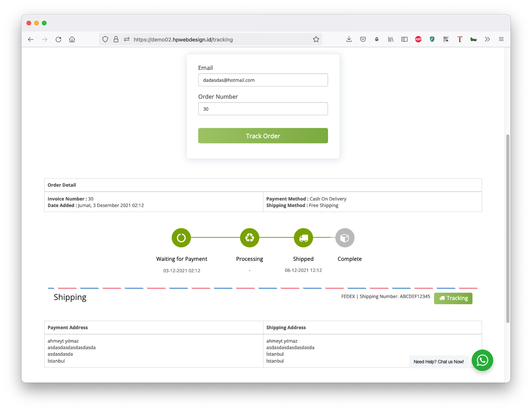The image size is (532, 411).
Task: Bookmark this page with the star icon
Action: click(x=316, y=39)
